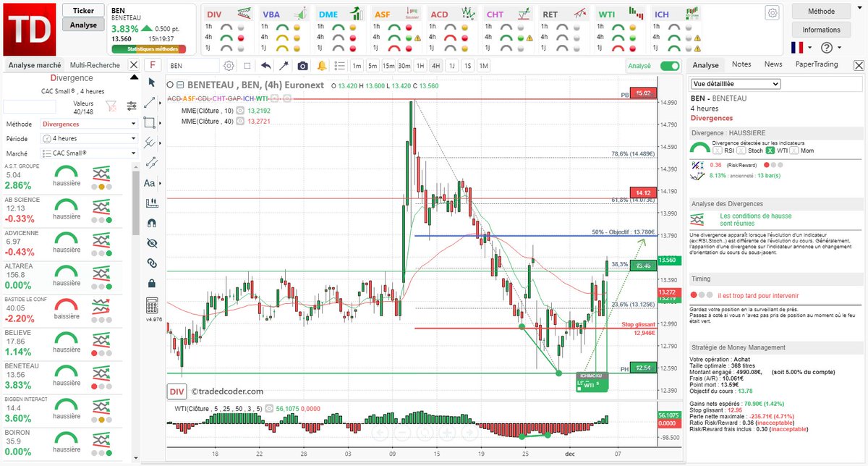Screen dimensions: 868x466
Task: Click the red F button above drawing tools
Action: (151, 65)
